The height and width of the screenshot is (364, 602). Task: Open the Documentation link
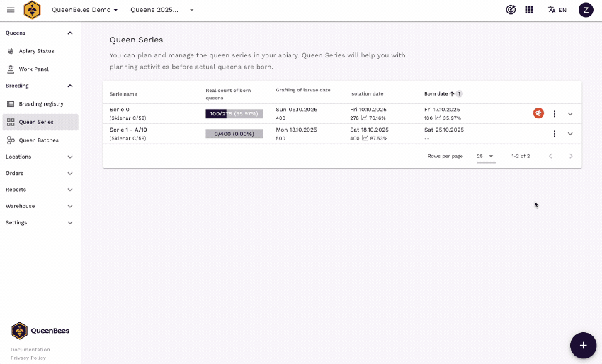point(30,349)
